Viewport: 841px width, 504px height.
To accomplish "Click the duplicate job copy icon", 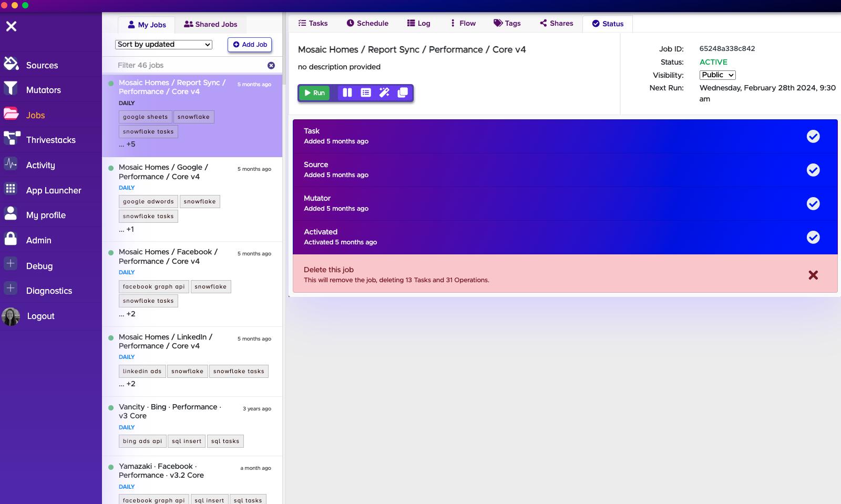I will [x=403, y=92].
